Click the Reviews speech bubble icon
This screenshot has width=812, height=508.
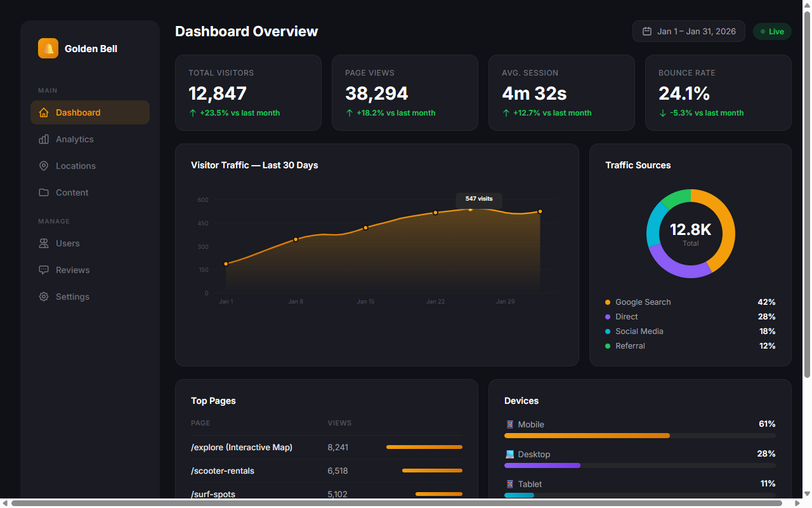(x=43, y=270)
